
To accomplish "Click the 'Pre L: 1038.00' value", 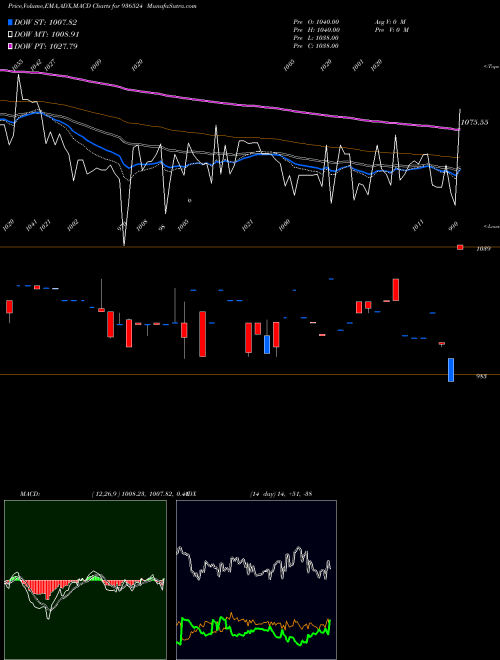I will coord(316,38).
